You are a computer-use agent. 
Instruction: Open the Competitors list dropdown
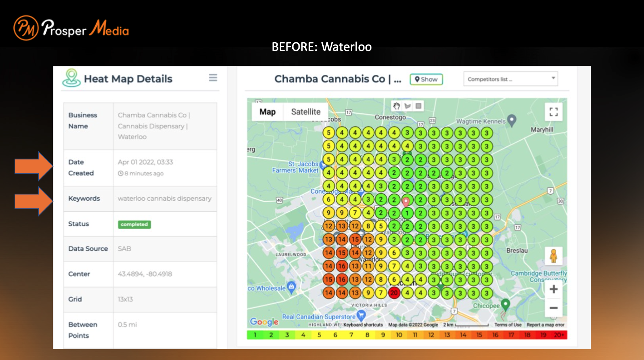coord(510,79)
